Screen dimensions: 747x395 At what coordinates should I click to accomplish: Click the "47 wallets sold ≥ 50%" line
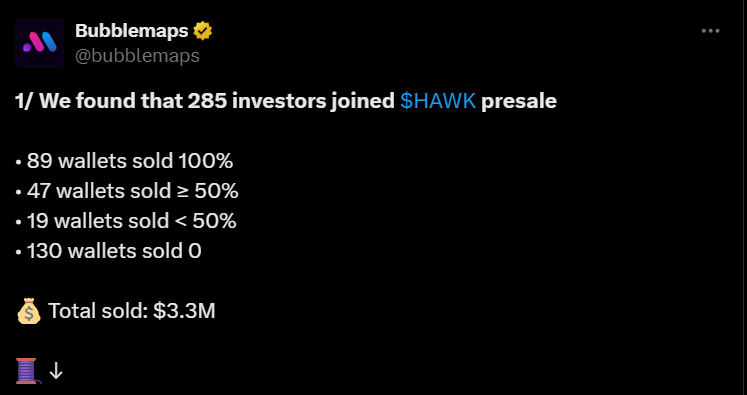tap(127, 191)
